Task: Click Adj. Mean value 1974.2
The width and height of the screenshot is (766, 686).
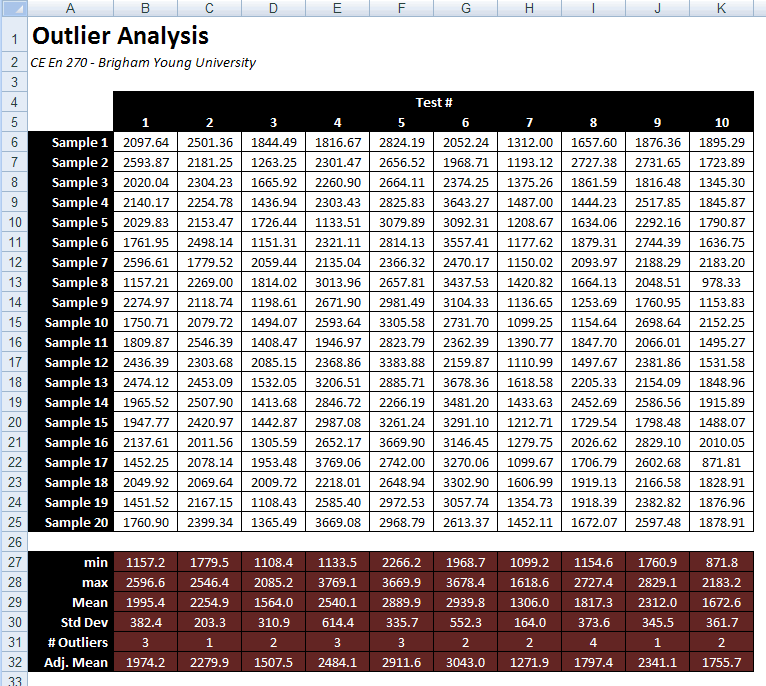Action: tap(146, 663)
